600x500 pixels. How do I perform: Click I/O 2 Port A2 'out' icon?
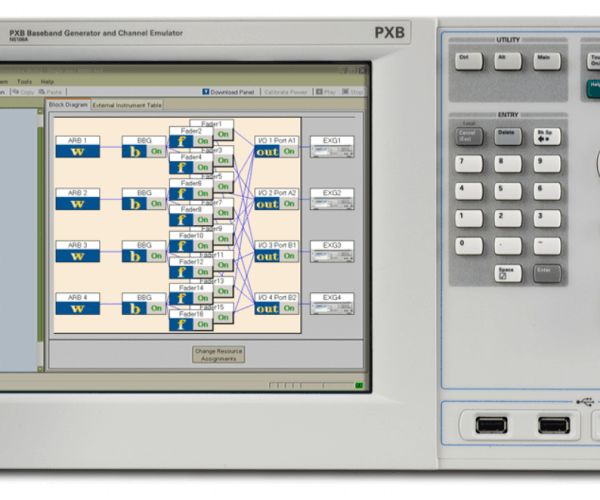[267, 204]
